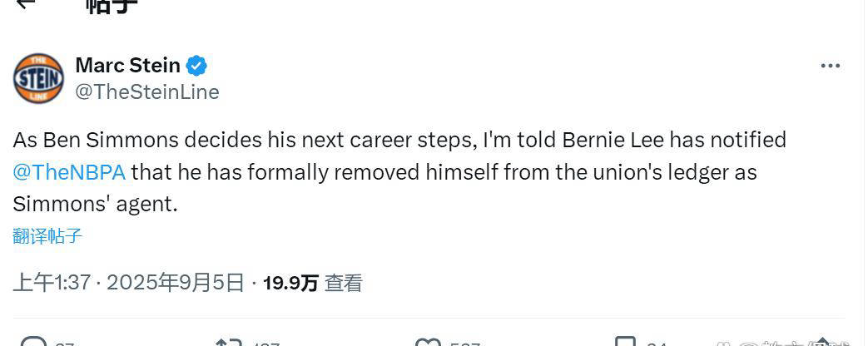Screen dimensions: 868x346
Task: Open the three-dot more options menu
Action: coord(830,67)
